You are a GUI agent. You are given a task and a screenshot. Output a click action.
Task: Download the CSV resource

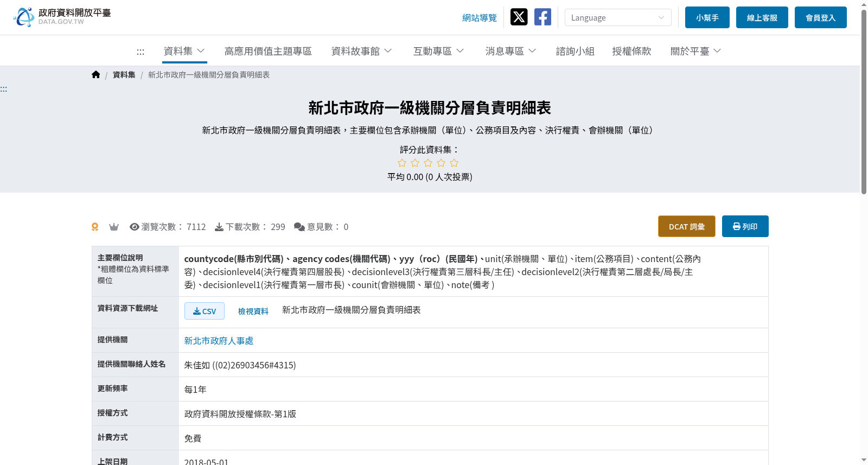205,311
